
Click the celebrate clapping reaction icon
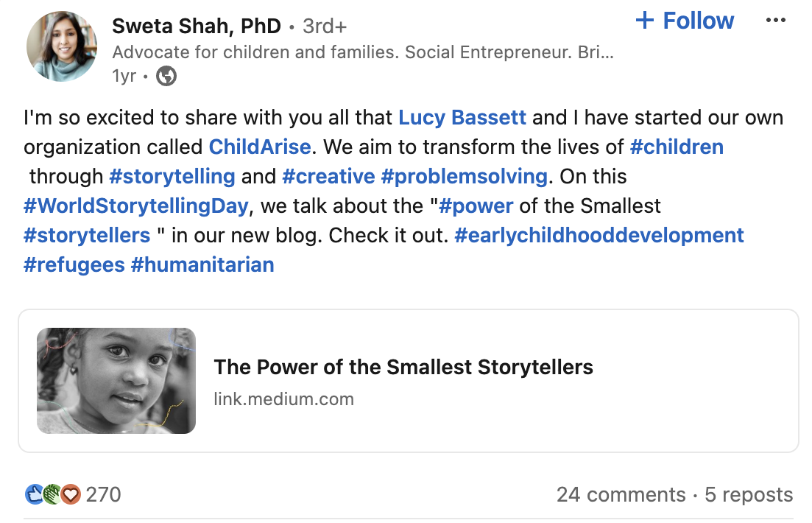[x=52, y=494]
